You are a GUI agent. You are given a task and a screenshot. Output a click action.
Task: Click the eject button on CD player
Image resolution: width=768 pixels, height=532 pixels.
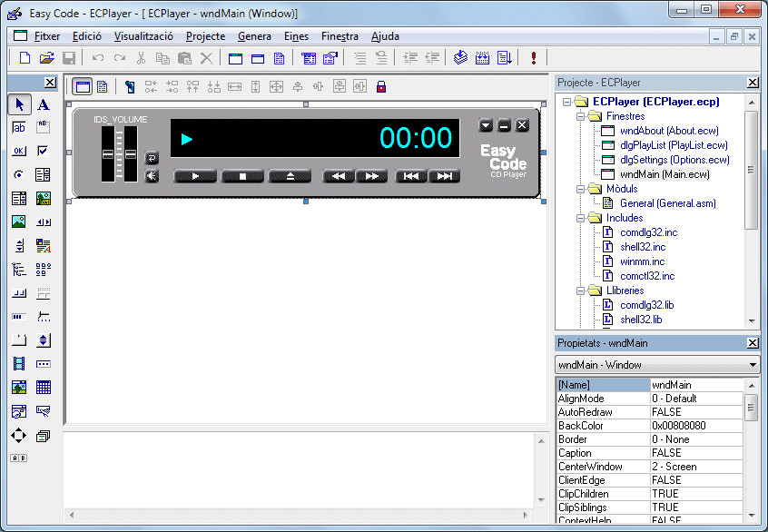point(290,176)
